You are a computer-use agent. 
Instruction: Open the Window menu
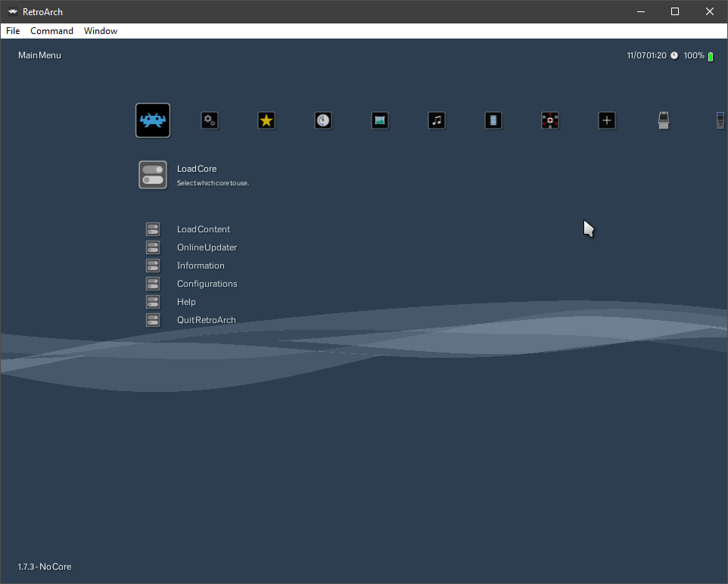[x=101, y=31]
